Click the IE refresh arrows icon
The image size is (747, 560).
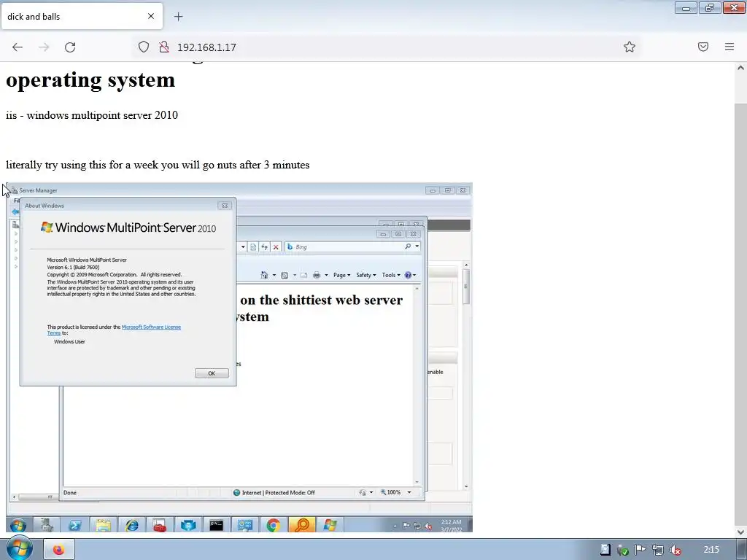(x=264, y=246)
